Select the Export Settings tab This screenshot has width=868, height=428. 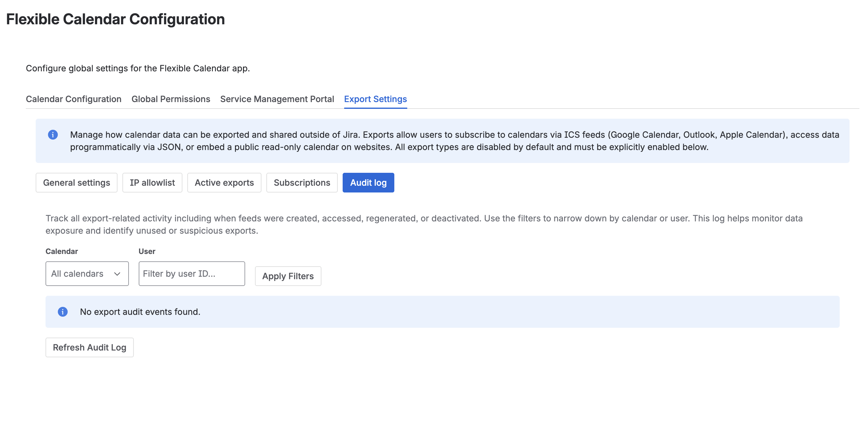[x=375, y=99]
